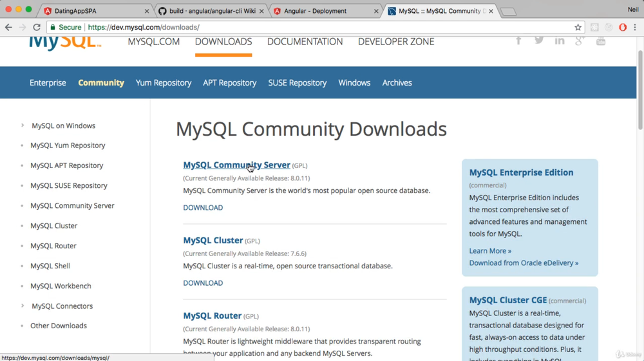Viewport: 644px width, 361px height.
Task: Click the address bar URL field
Action: tap(322, 28)
